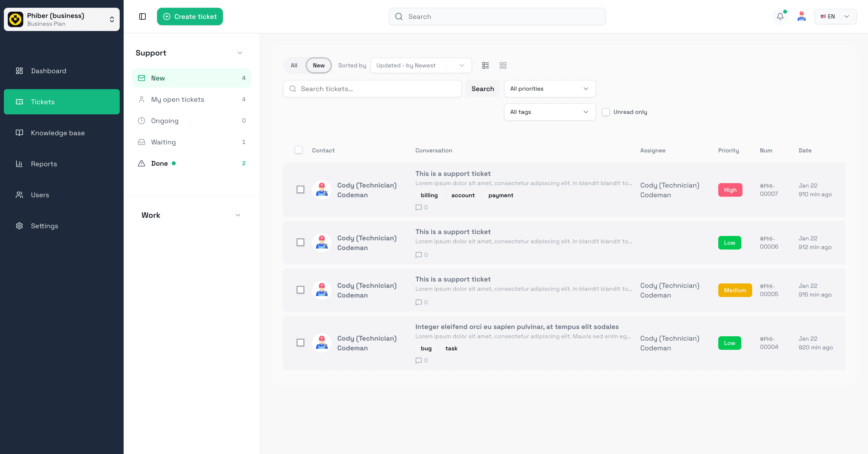868x454 pixels.
Task: Open Knowledge base section
Action: point(58,133)
